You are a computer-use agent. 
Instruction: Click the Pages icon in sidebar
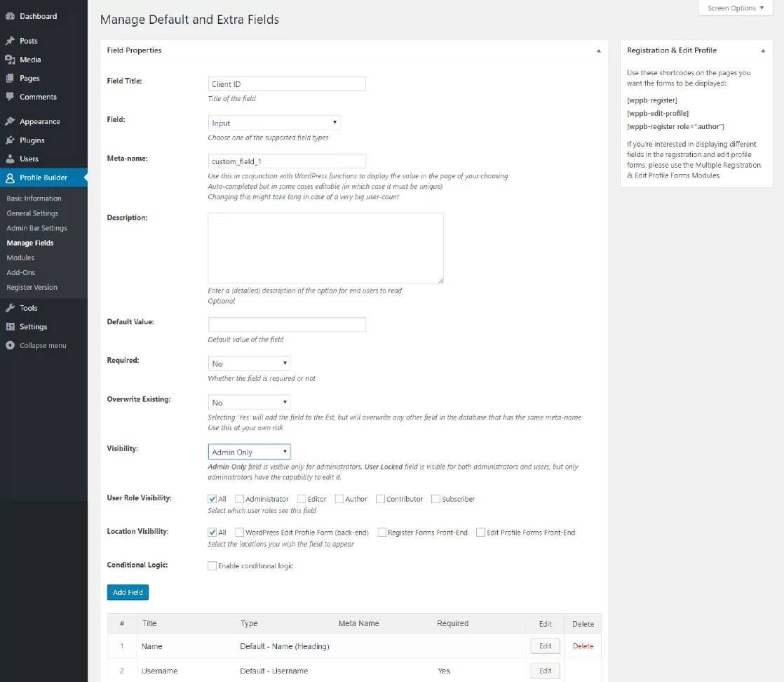tap(10, 78)
